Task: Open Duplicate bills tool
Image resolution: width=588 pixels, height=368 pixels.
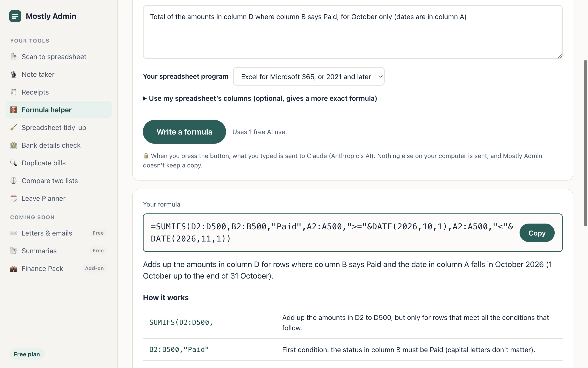Action: click(x=59, y=163)
